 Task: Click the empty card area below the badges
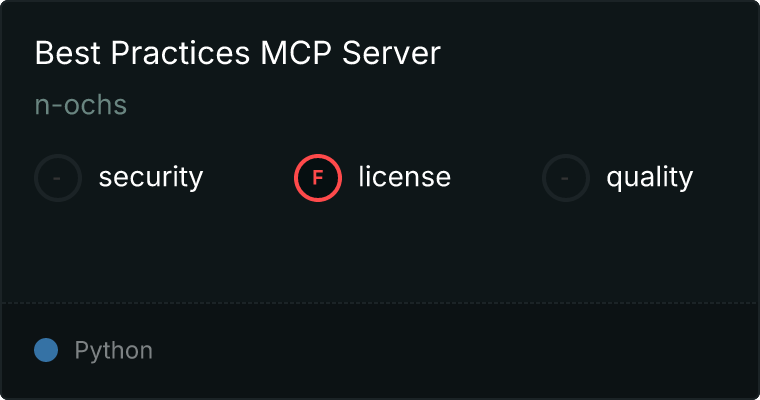380,252
